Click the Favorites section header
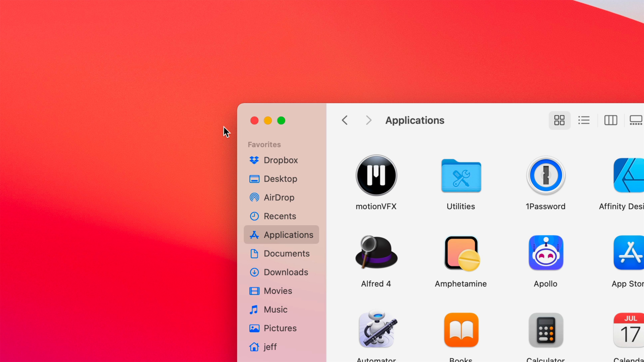Image resolution: width=644 pixels, height=362 pixels. click(x=264, y=145)
